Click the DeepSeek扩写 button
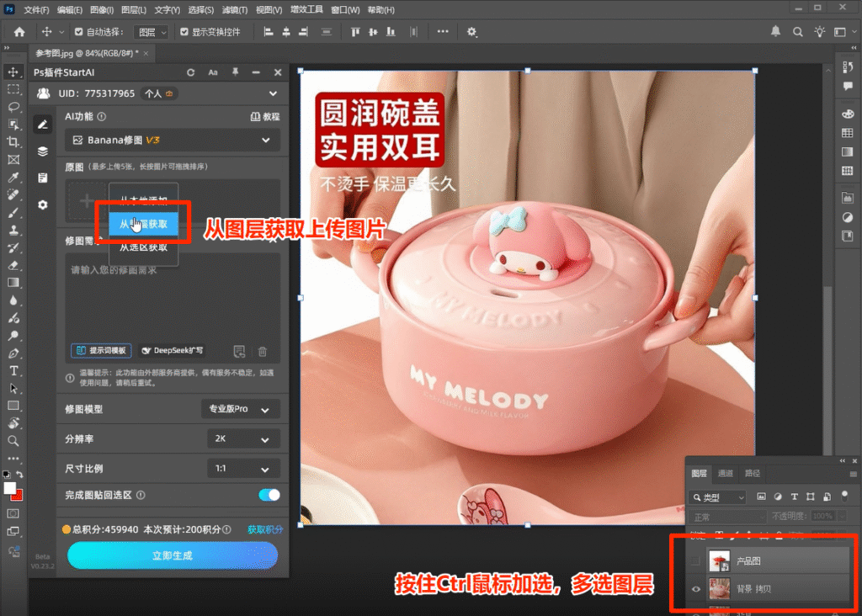Screen dimensions: 862x616 point(172,351)
